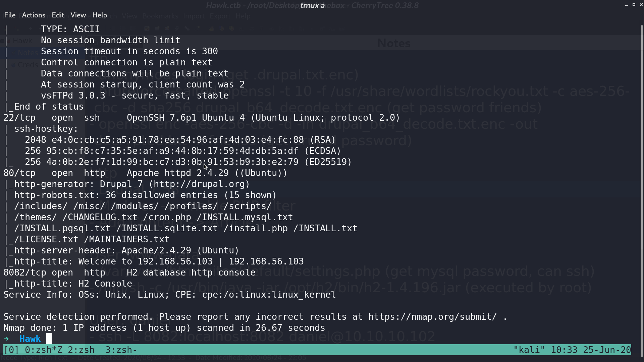Click the tmux session indicator [0]
The height and width of the screenshot is (362, 644).
pos(11,350)
